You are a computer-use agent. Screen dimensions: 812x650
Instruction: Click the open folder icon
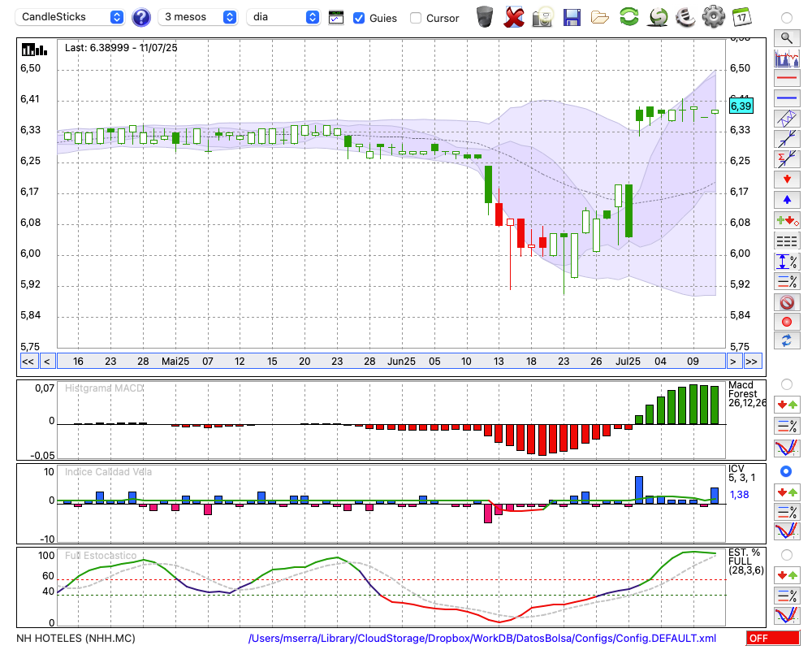point(600,17)
